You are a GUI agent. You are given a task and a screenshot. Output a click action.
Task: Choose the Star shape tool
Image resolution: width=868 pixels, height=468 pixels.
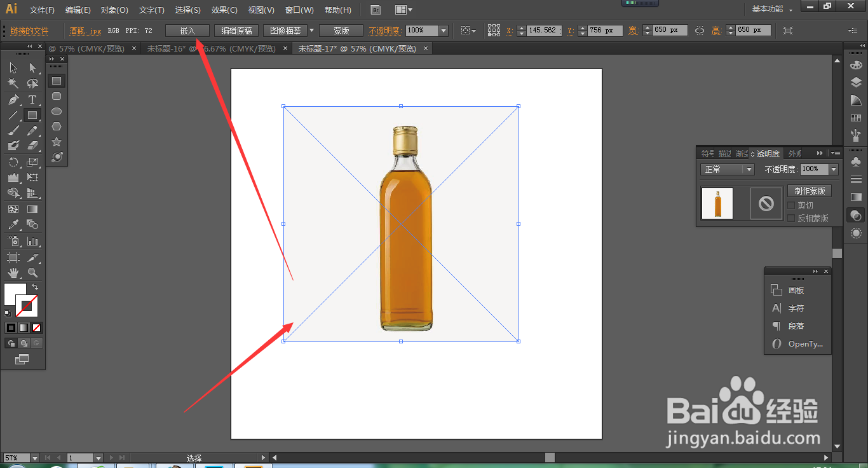click(57, 142)
